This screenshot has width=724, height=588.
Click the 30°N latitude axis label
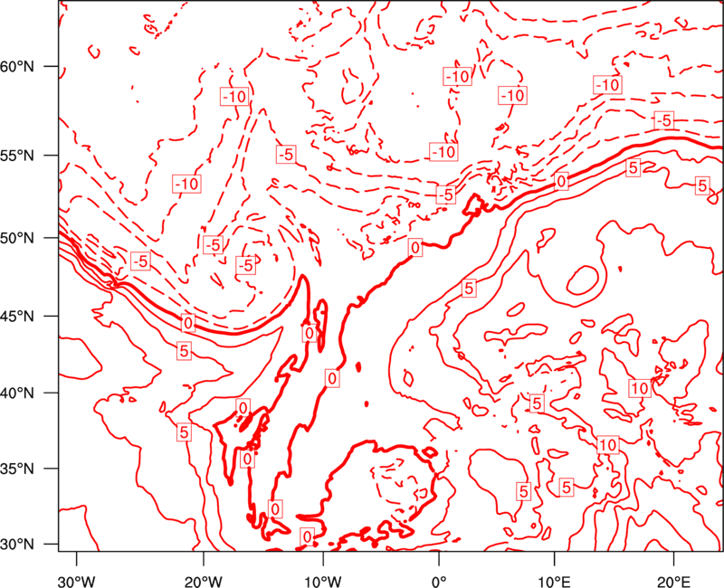(x=17, y=545)
